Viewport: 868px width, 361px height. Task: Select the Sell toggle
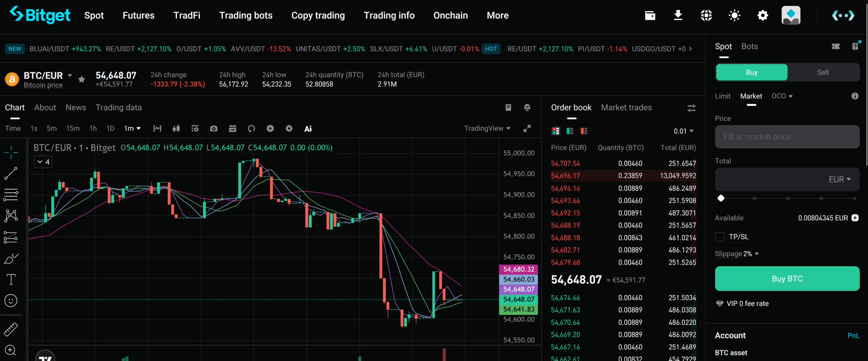coord(823,72)
